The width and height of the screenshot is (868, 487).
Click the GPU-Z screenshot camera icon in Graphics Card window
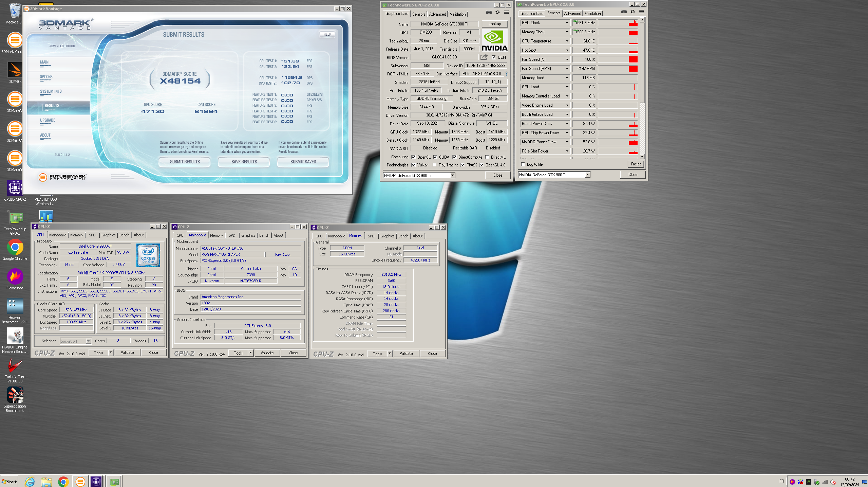[489, 13]
